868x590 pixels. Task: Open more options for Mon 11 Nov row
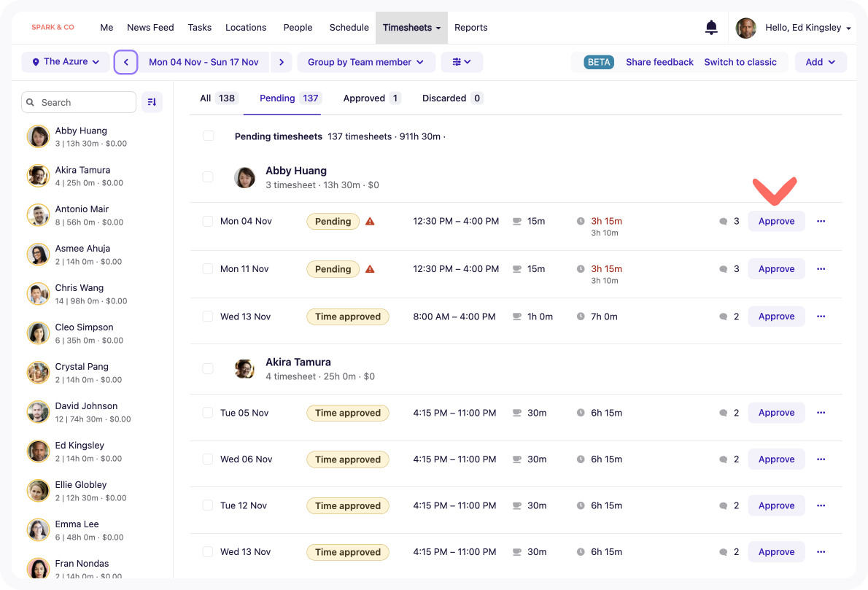[821, 269]
